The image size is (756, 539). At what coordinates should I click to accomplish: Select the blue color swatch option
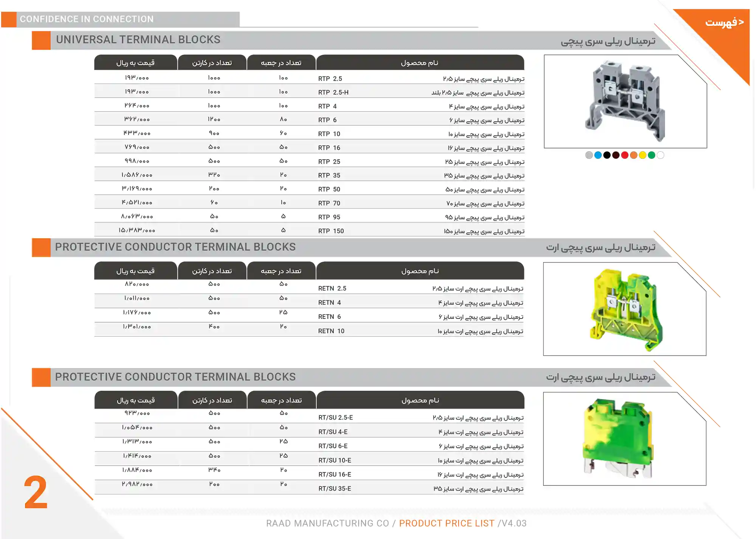point(598,155)
